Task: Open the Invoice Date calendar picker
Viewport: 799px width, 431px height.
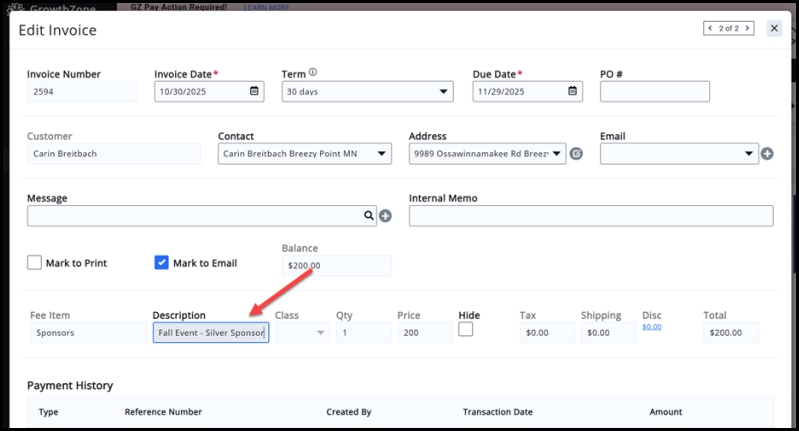Action: pyautogui.click(x=254, y=92)
